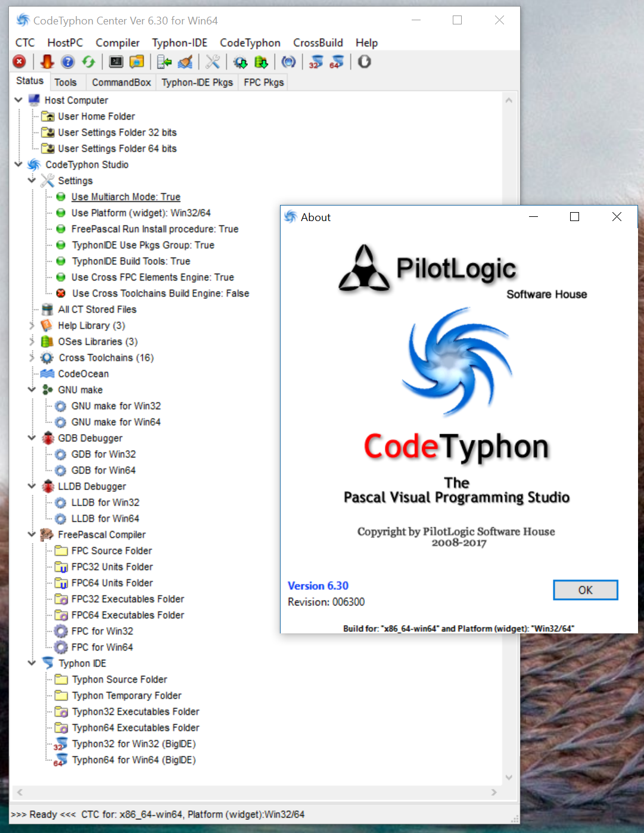Click the Typhon32 for Win32 tree icon
The height and width of the screenshot is (833, 644).
pos(60,744)
